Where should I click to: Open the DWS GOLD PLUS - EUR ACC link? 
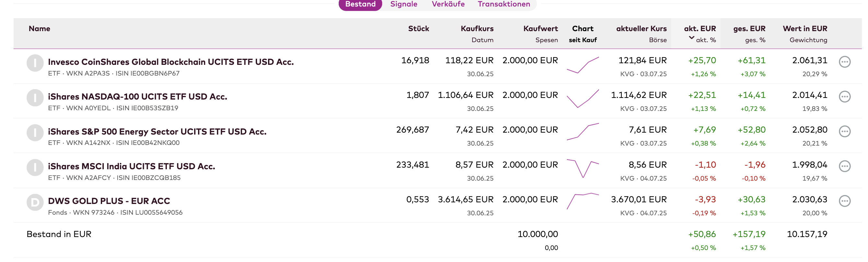click(x=109, y=201)
